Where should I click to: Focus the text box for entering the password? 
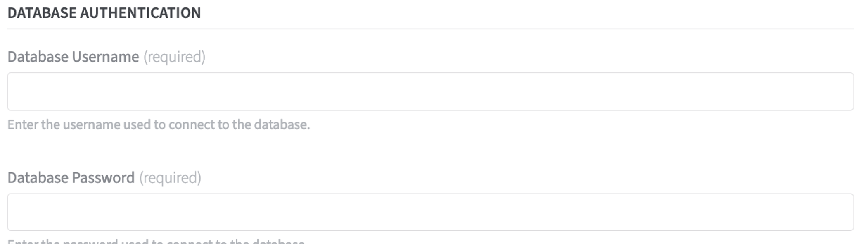click(x=430, y=212)
